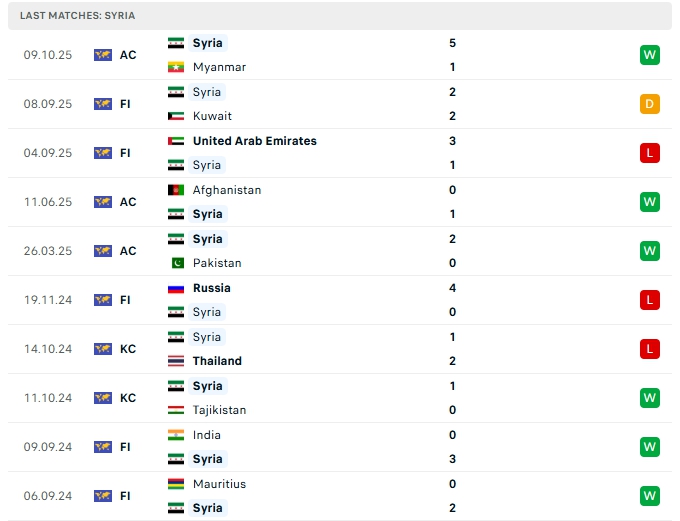This screenshot has height=521, width=680.
Task: Click the United Arab Emirates flag icon
Action: point(176,141)
